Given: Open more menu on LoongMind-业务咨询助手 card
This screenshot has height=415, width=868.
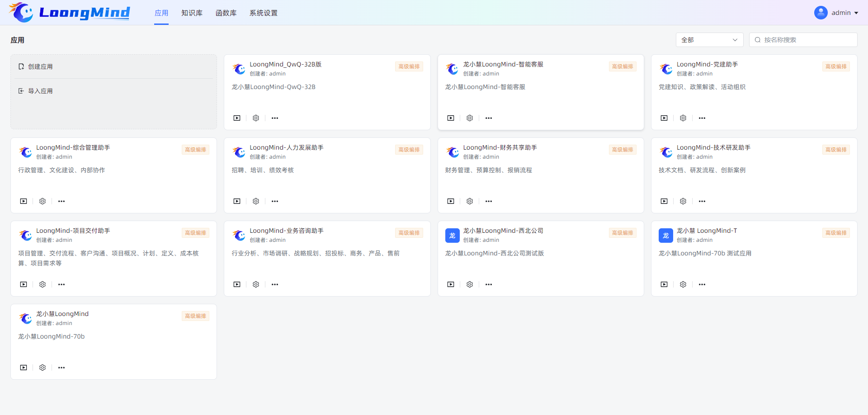Looking at the screenshot, I should pyautogui.click(x=275, y=284).
